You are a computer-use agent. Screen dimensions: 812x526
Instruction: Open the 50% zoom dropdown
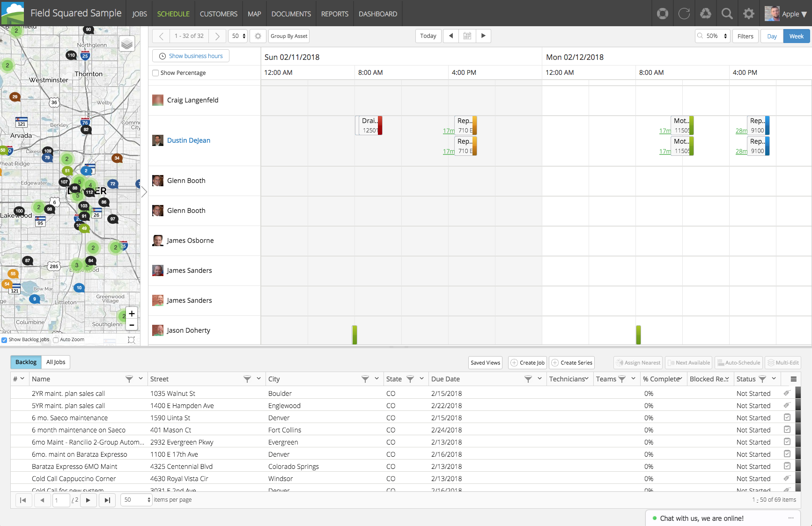(x=713, y=36)
